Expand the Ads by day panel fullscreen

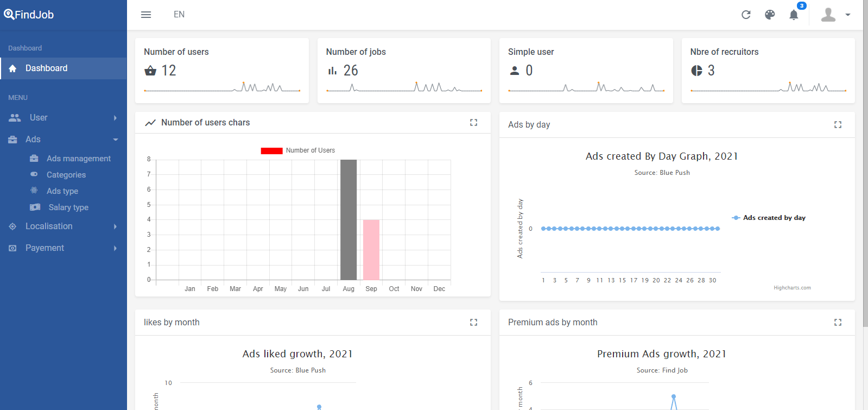(838, 125)
